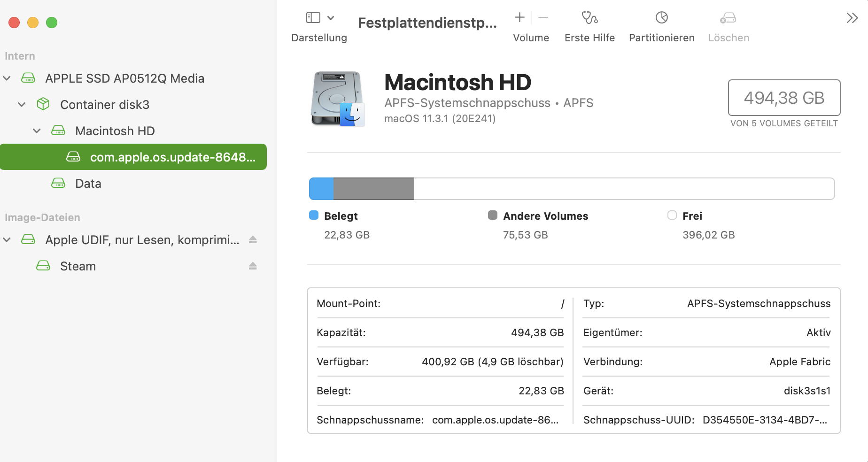
Task: Click the Schnappschussname value
Action: coord(496,420)
